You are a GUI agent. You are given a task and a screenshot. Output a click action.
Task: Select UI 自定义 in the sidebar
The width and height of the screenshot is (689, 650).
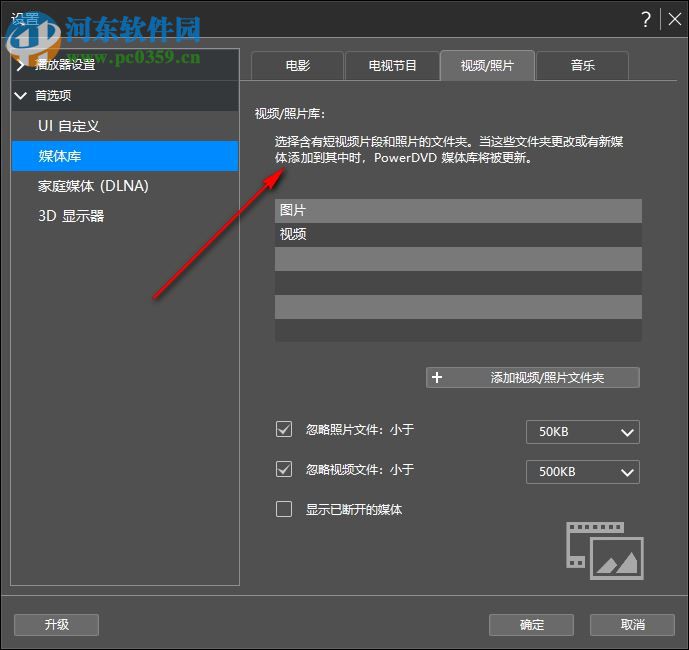(x=125, y=126)
